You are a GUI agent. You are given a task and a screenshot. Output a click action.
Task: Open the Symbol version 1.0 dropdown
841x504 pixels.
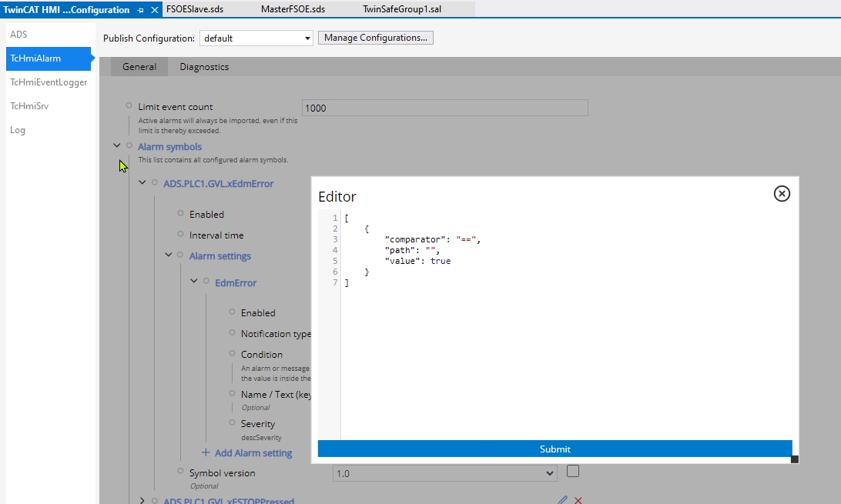pyautogui.click(x=444, y=473)
